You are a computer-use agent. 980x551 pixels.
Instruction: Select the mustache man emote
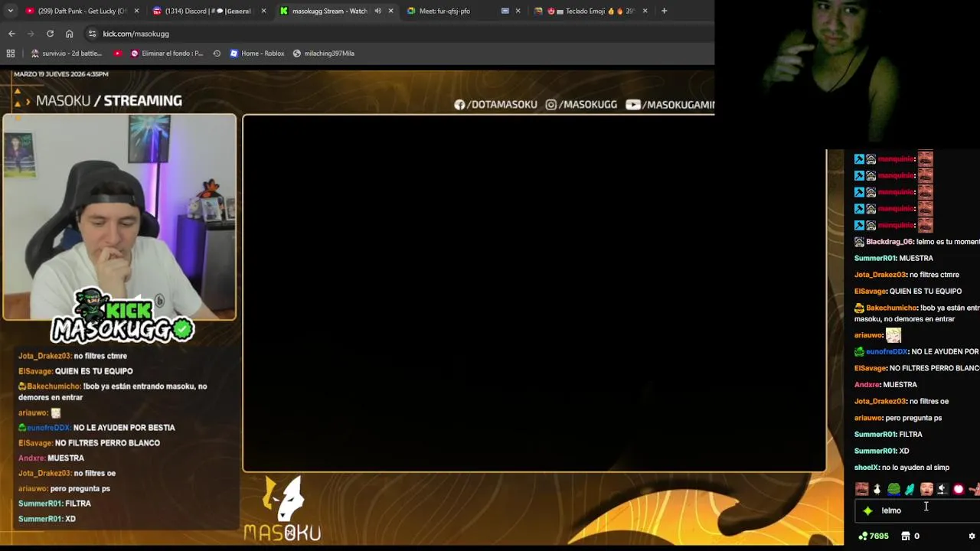click(x=861, y=489)
